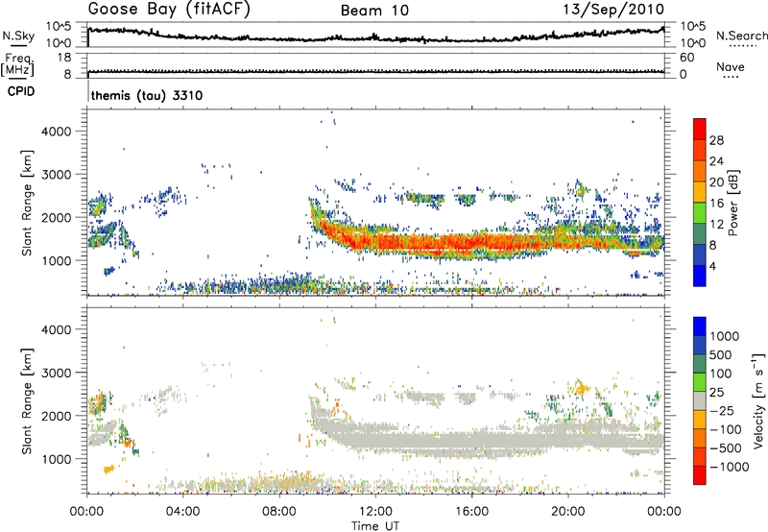Click "Slant Range [km]" label of power panel
This screenshot has width=768, height=532.
click(27, 203)
